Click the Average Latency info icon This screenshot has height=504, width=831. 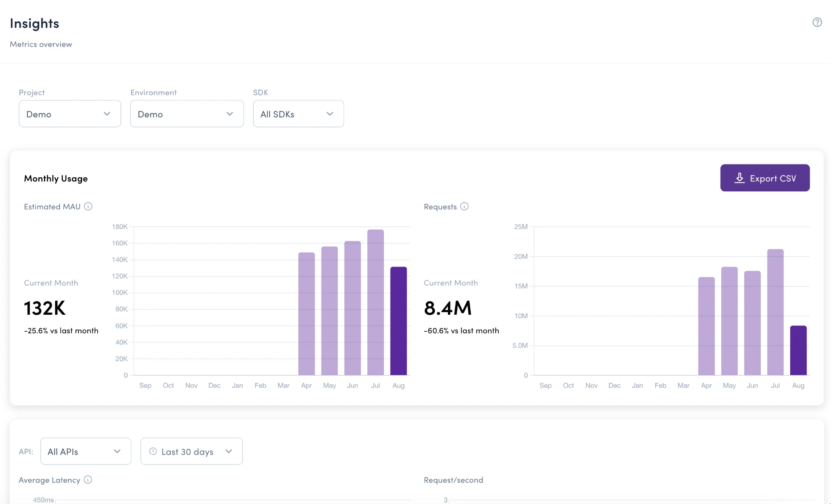tap(88, 480)
